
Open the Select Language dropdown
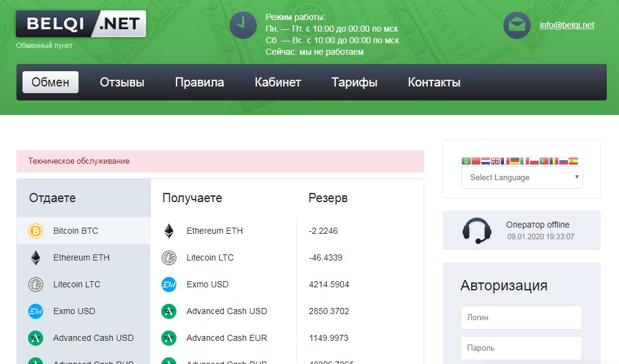pos(522,177)
